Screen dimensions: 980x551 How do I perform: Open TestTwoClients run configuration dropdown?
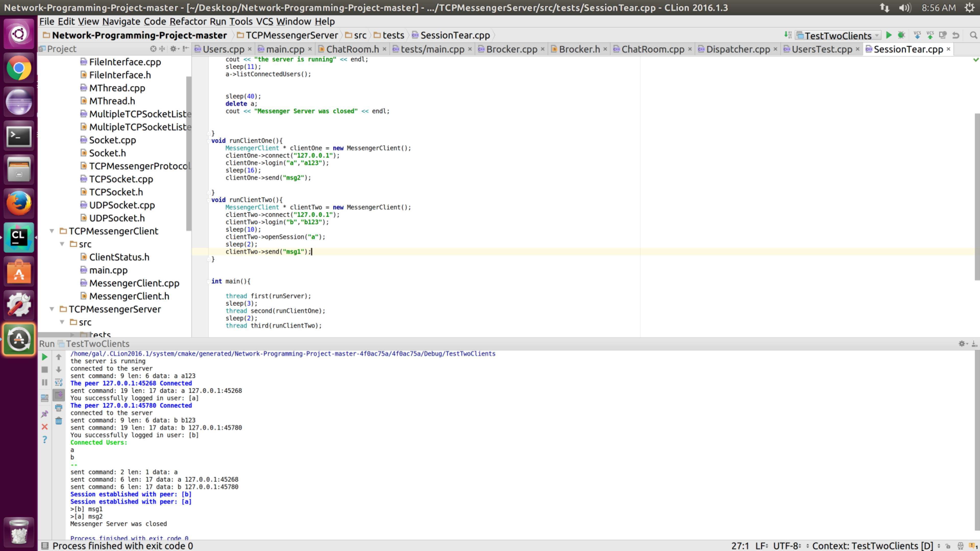[838, 35]
